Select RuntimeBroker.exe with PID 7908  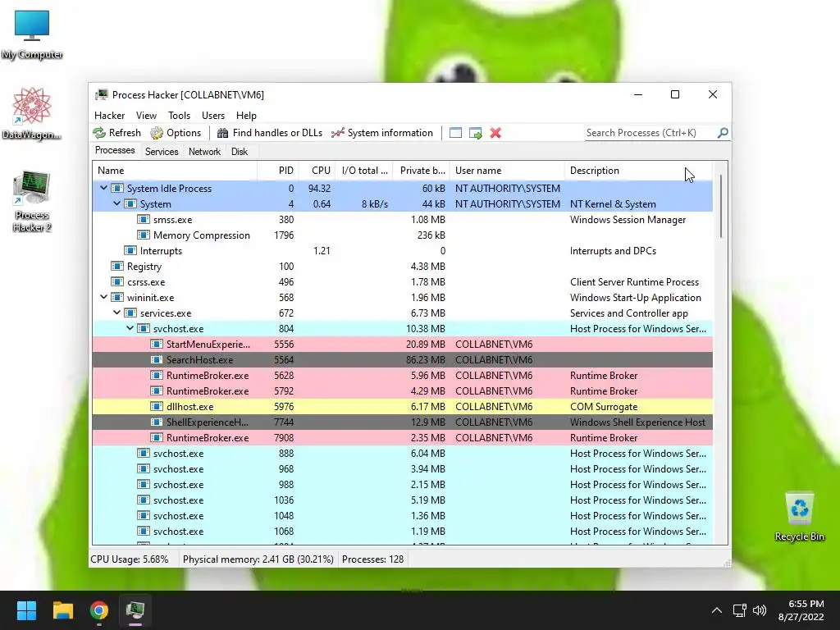tap(402, 438)
